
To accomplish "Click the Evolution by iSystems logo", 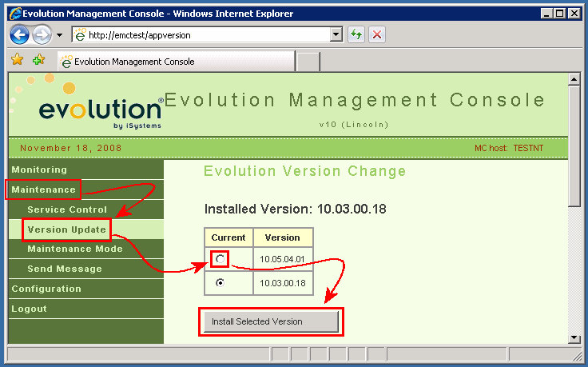I will click(x=101, y=111).
